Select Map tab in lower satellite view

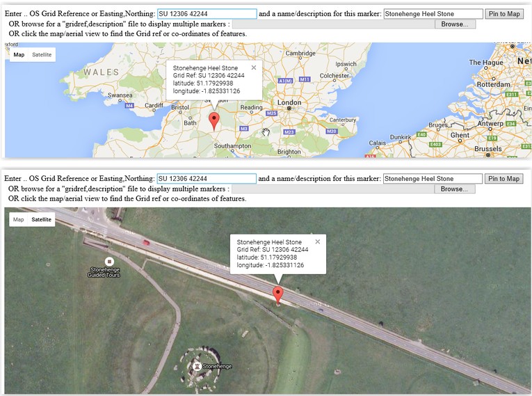(18, 219)
